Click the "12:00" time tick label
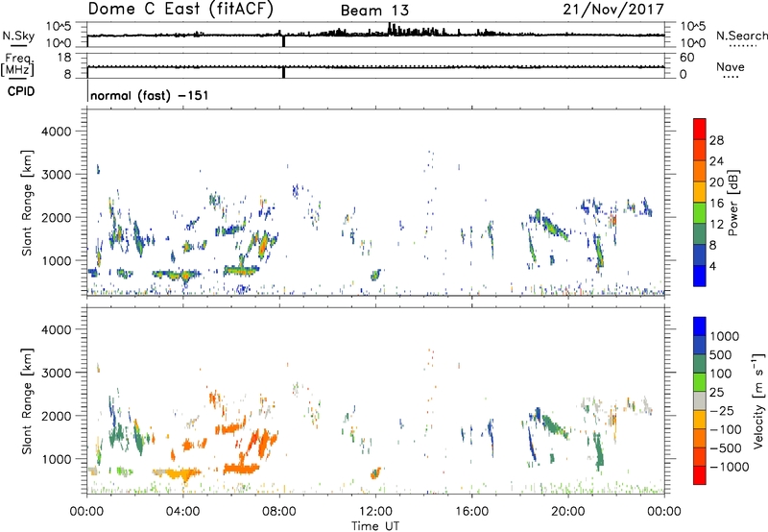This screenshot has height=532, width=768. coord(375,512)
